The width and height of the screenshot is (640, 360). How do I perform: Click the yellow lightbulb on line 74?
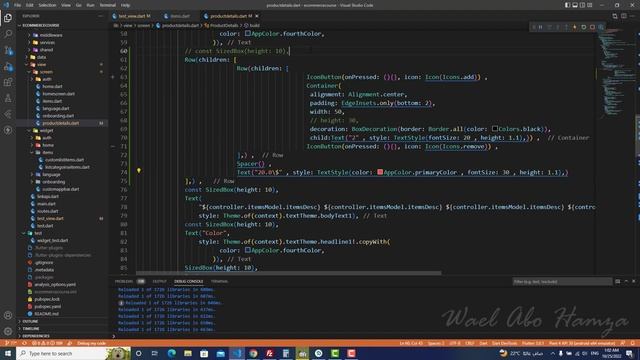coord(139,171)
